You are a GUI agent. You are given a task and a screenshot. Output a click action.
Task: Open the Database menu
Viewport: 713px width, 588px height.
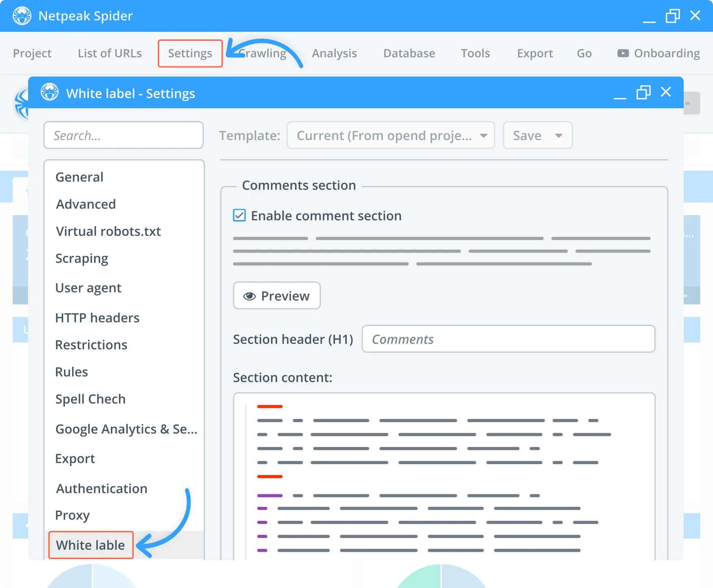click(409, 53)
